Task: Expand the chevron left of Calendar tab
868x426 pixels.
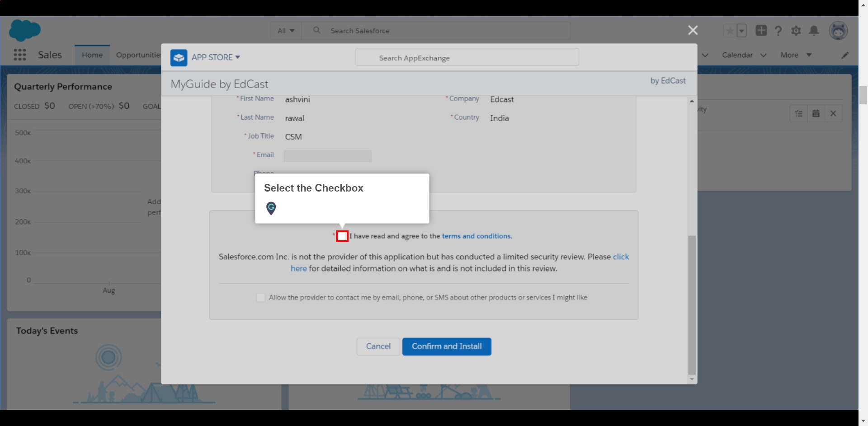Action: [x=705, y=55]
